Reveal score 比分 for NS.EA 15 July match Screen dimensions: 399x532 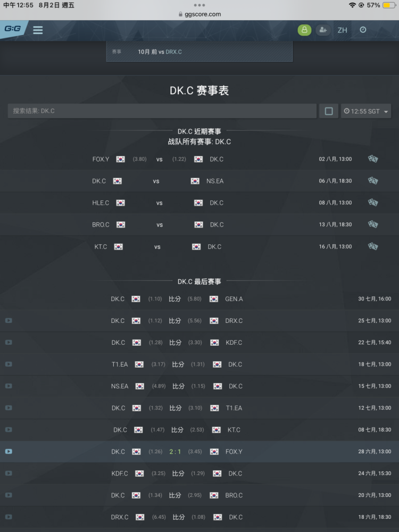[x=178, y=386]
